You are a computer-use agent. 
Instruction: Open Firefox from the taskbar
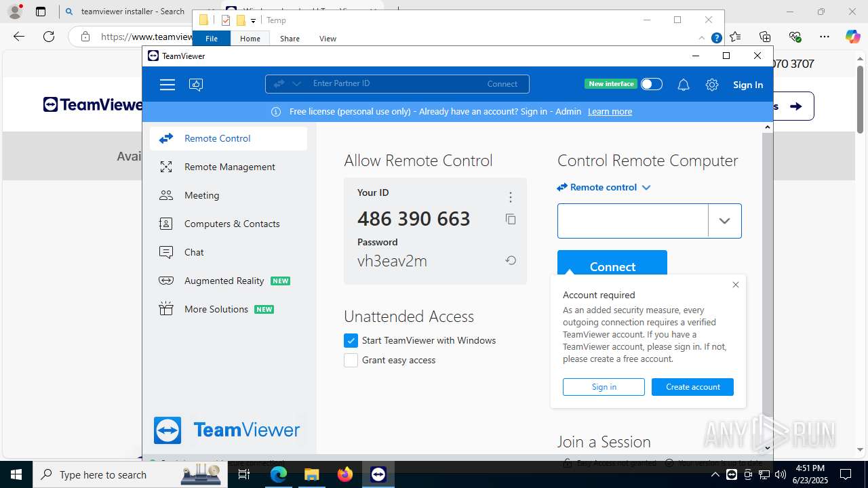[345, 474]
